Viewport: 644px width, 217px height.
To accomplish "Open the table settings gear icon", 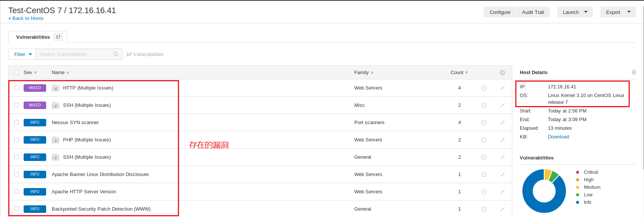I will click(x=503, y=73).
